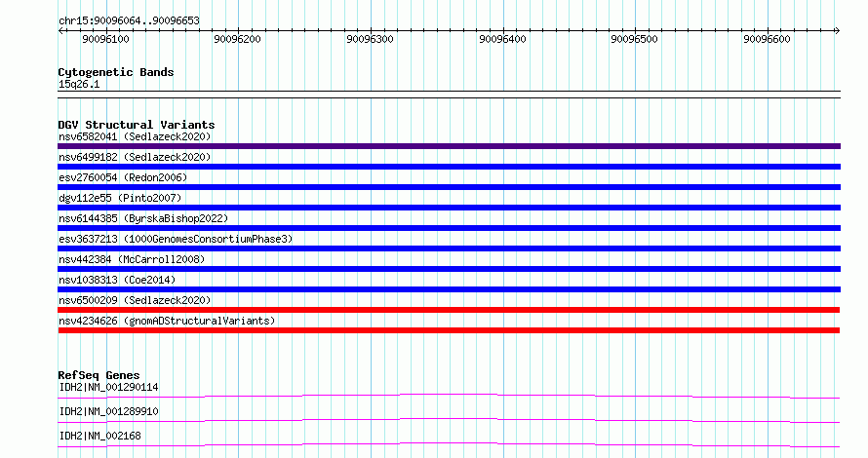Select magenta line for IDH2|NM_001290114
Image resolution: width=868 pixels, height=458 pixels.
coord(449,396)
